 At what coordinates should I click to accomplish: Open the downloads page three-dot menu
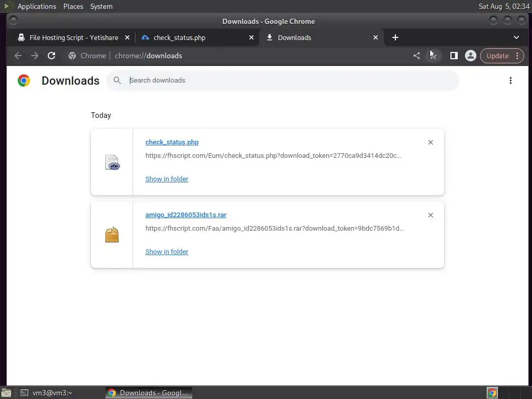[x=510, y=81]
